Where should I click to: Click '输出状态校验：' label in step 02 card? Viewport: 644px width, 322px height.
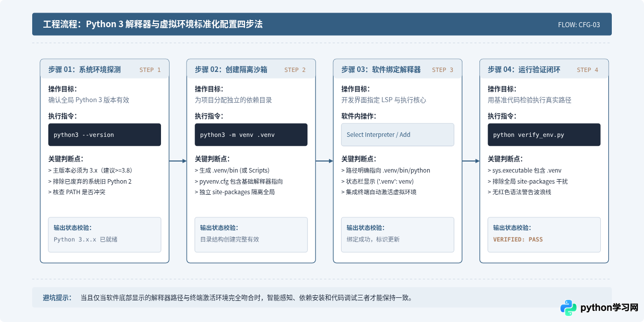click(219, 227)
